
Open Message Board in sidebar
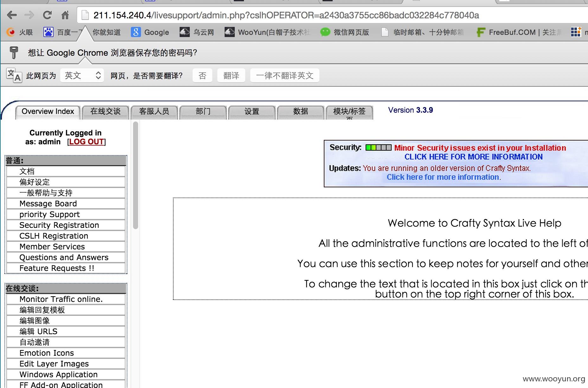click(66, 204)
